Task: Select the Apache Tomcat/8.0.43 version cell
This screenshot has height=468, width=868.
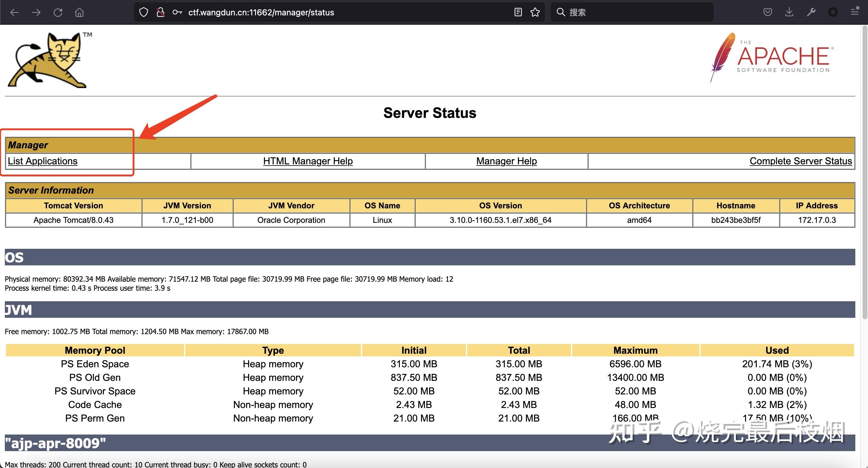Action: point(73,220)
